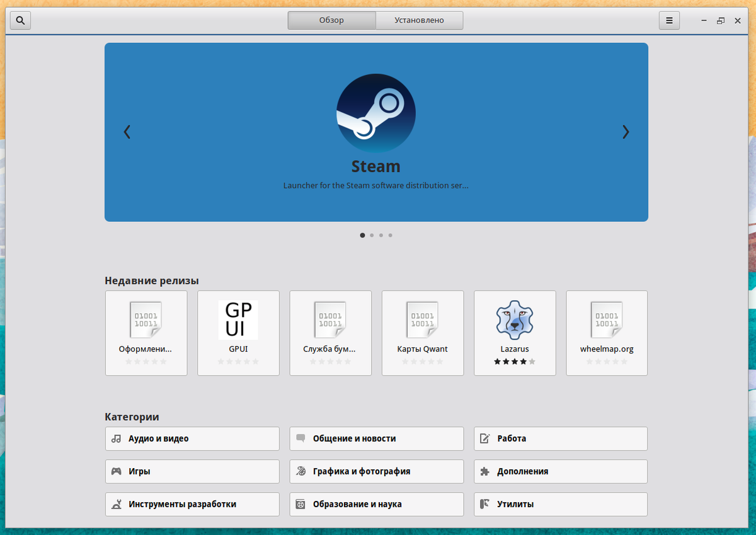Switch to the Обзор tab
The height and width of the screenshot is (535, 756).
click(332, 20)
